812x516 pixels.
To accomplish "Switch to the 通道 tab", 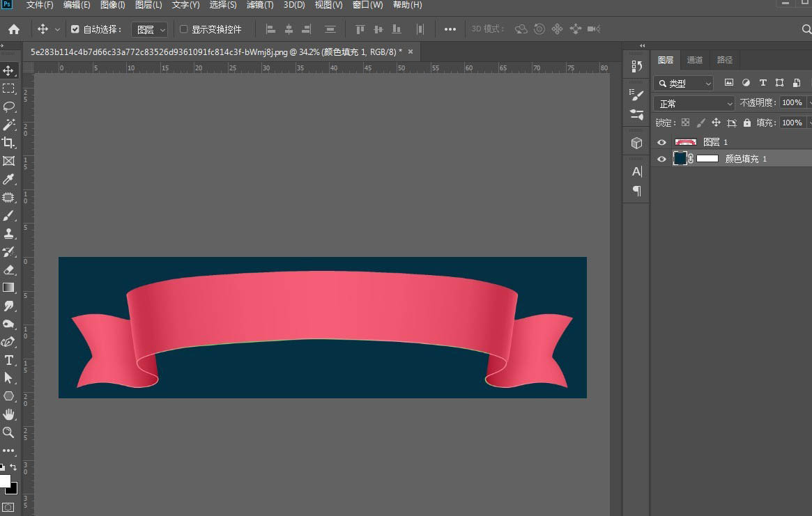I will tap(695, 60).
